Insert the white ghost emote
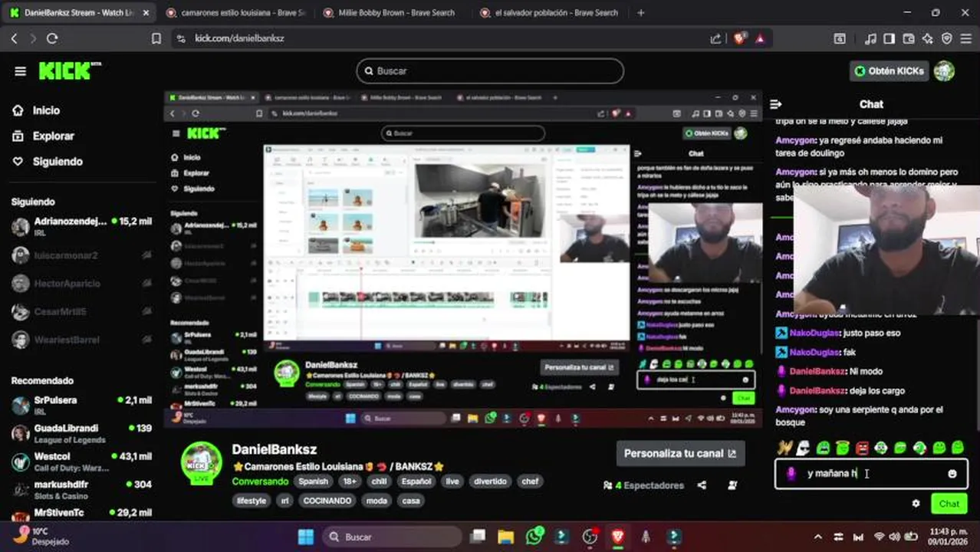 coord(803,448)
